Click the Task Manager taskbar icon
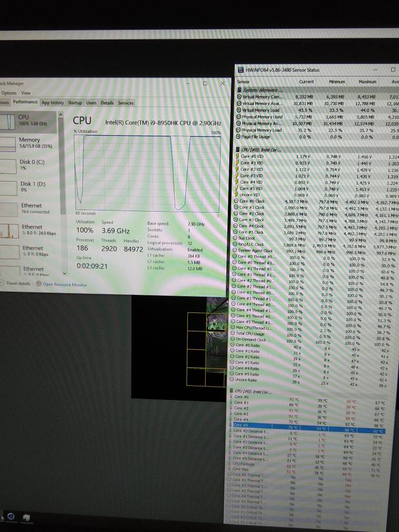 pos(26,517)
